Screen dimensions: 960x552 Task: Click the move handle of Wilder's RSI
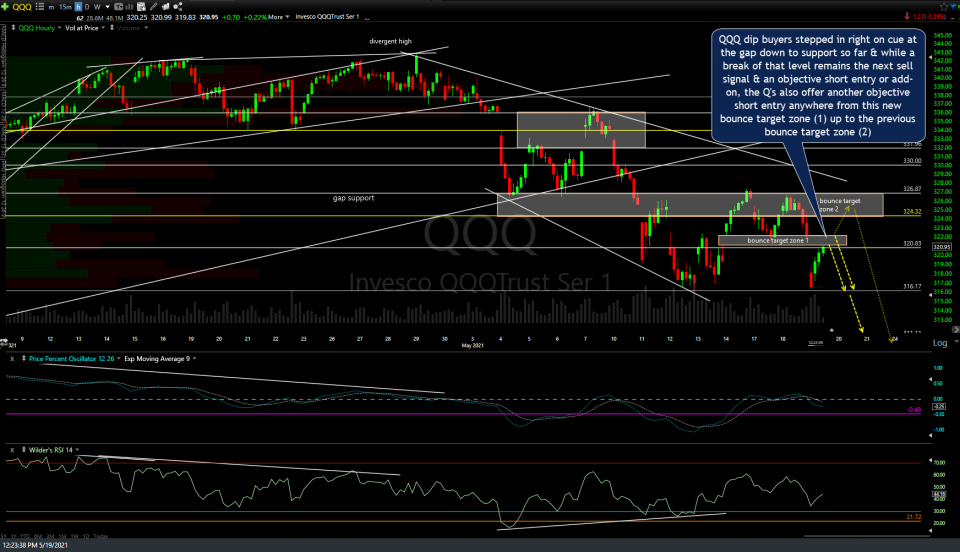pyautogui.click(x=24, y=450)
